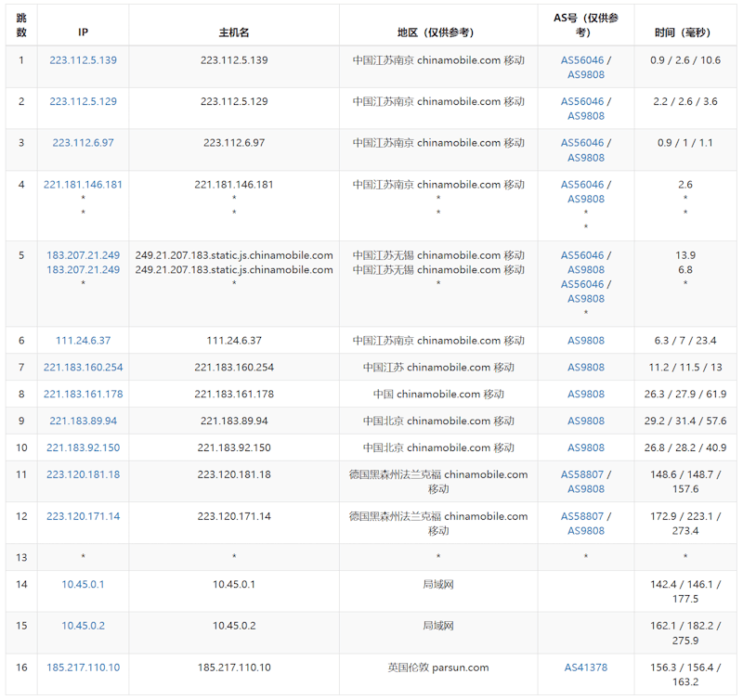This screenshot has height=700, width=743.
Task: Select region text 局域网 in hop 14
Action: 437,585
